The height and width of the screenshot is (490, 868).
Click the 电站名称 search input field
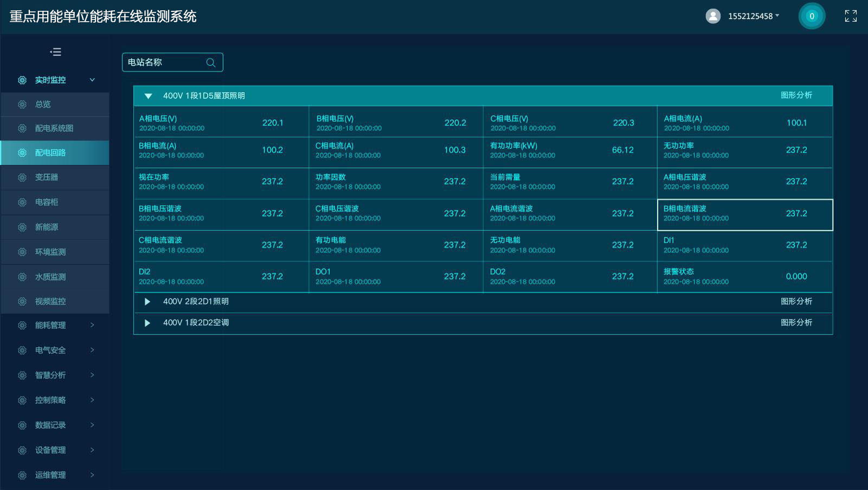point(163,62)
